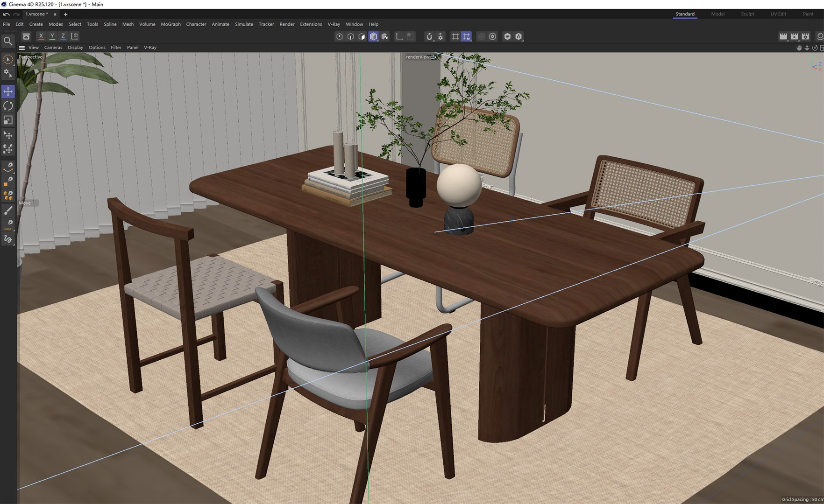Viewport: 824px width, 504px height.
Task: Open the Render menu
Action: [287, 24]
